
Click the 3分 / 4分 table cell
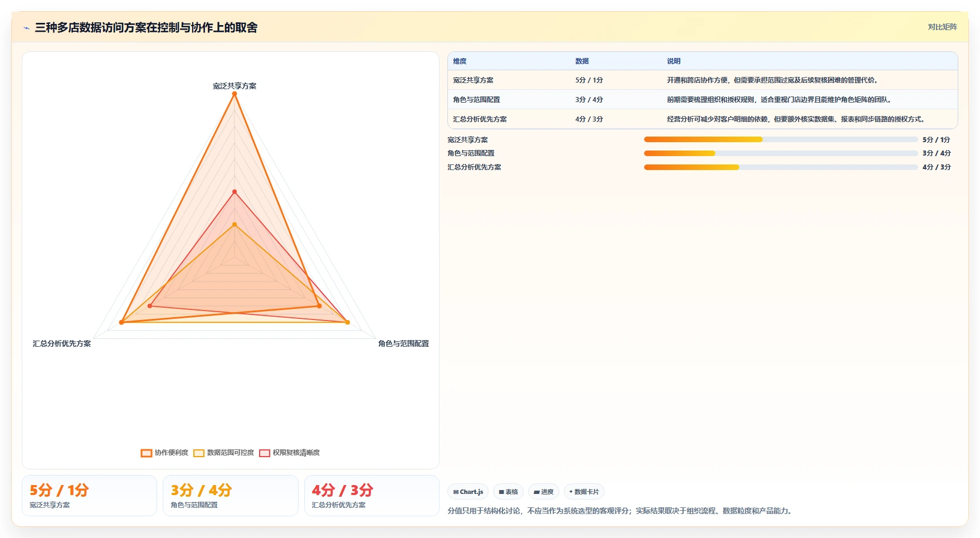click(x=589, y=100)
